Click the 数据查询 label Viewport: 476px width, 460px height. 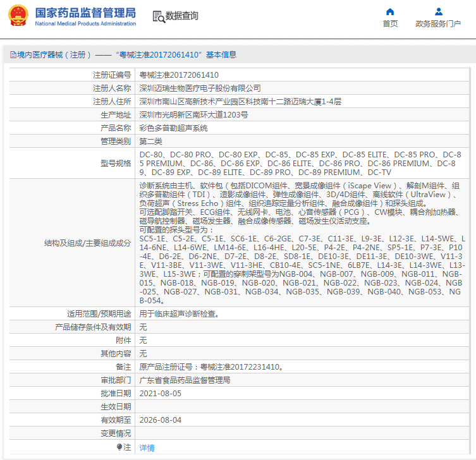pos(182,16)
